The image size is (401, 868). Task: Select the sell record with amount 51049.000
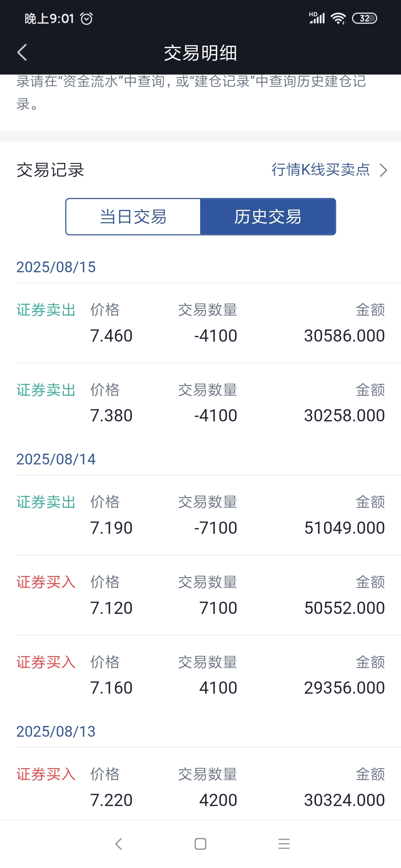pyautogui.click(x=200, y=515)
